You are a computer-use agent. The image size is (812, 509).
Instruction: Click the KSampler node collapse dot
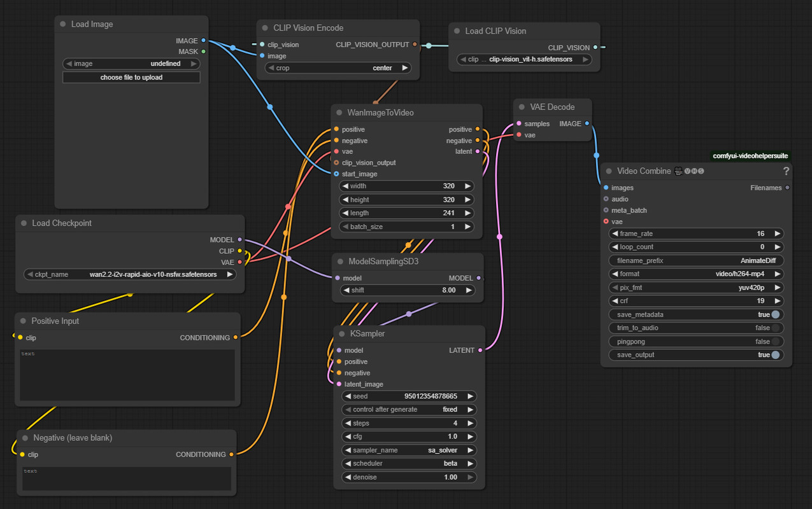tap(341, 333)
